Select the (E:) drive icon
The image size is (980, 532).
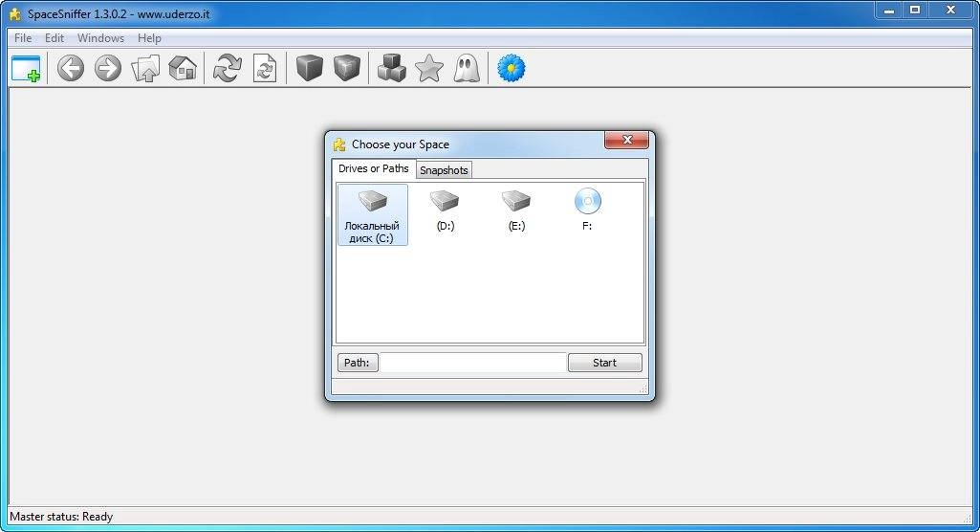coord(516,211)
